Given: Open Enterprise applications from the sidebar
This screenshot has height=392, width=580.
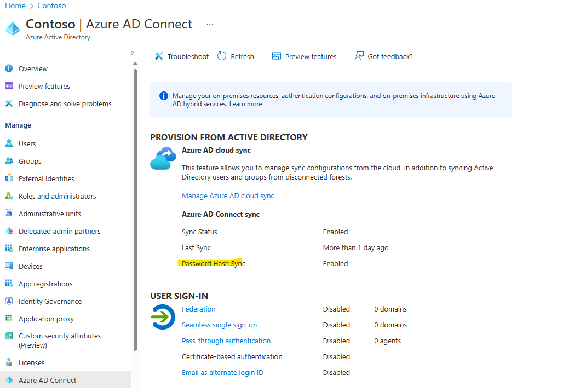Looking at the screenshot, I should point(12,249).
